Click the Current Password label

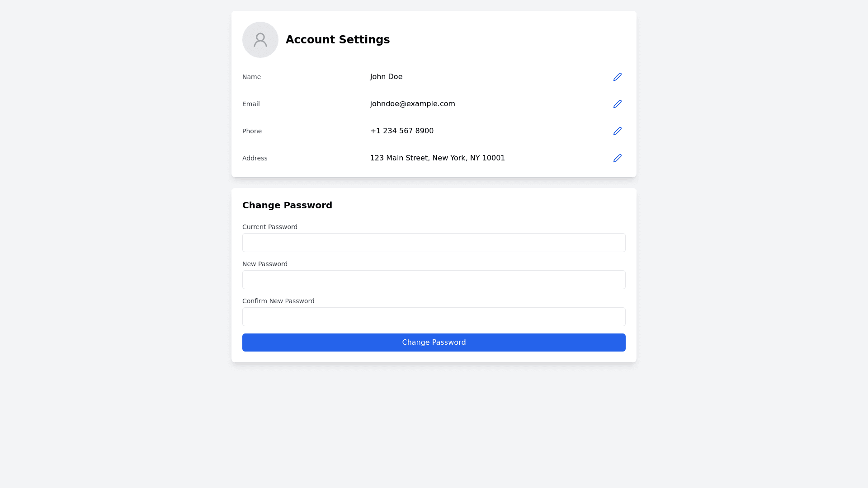coord(270,227)
